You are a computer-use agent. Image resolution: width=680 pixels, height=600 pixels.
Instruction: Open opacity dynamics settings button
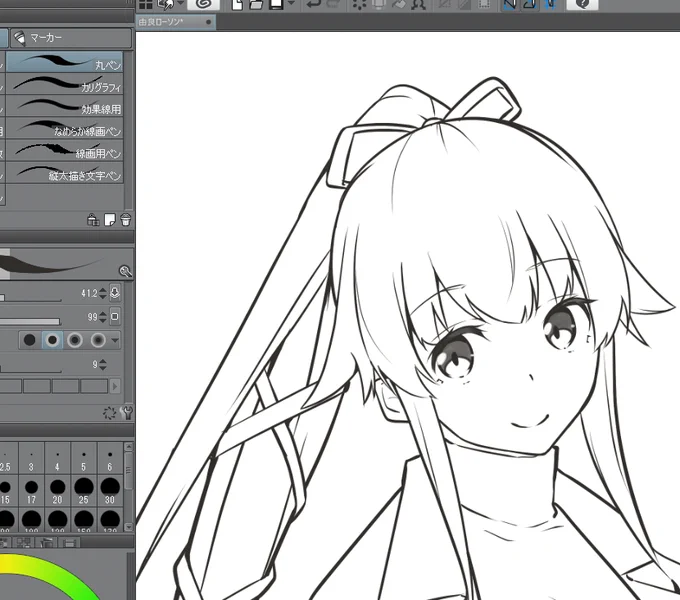tap(115, 316)
